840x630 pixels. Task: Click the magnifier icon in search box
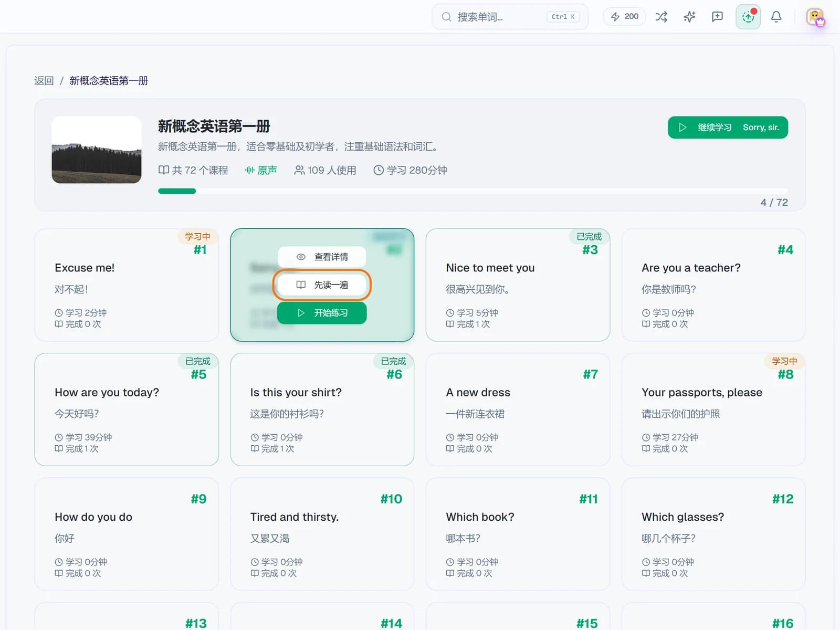(446, 17)
